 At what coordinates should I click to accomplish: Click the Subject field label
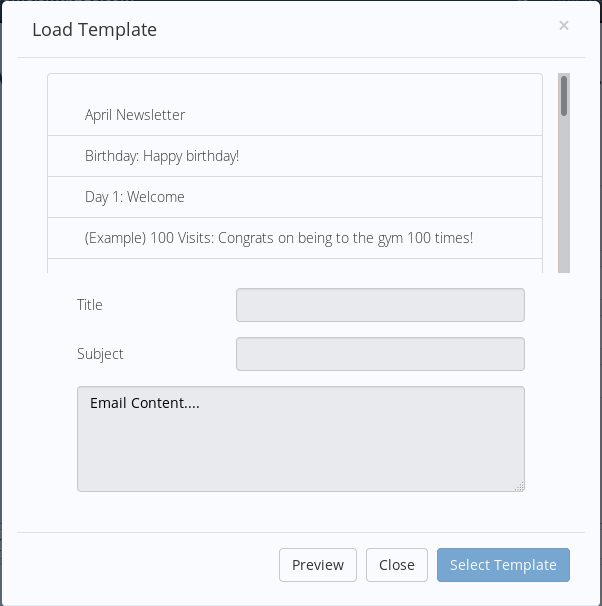pos(100,354)
